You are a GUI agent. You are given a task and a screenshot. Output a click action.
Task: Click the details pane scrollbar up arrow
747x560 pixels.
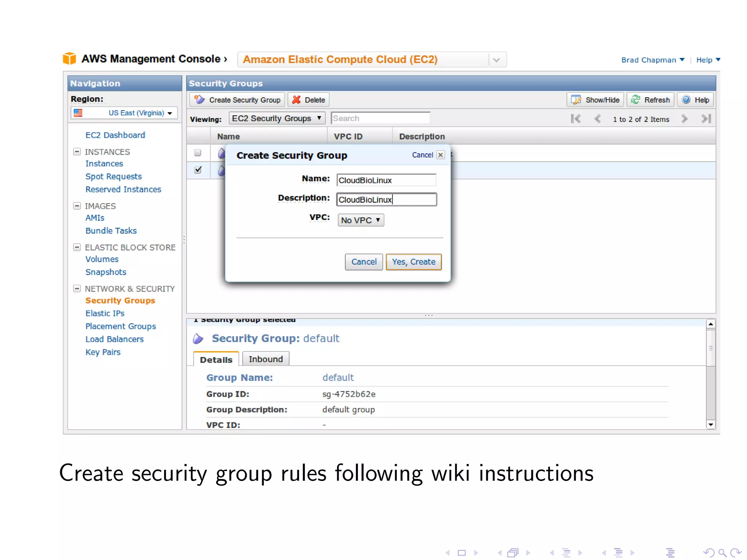pyautogui.click(x=711, y=324)
